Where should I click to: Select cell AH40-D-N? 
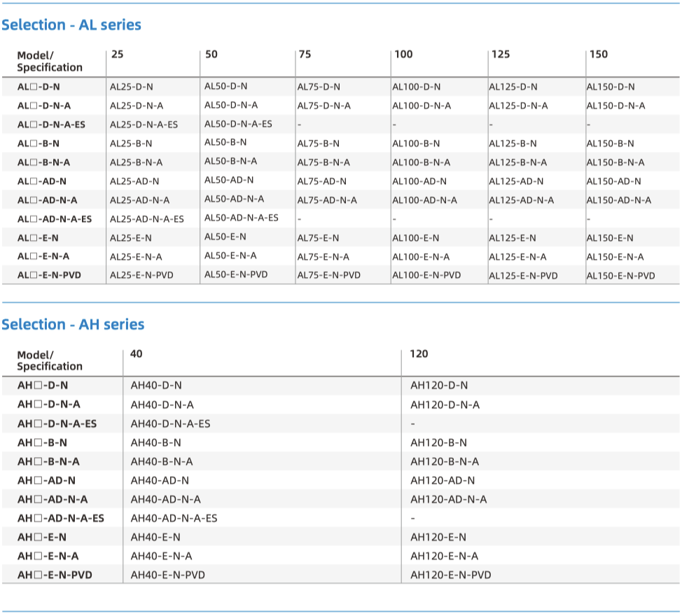click(156, 386)
